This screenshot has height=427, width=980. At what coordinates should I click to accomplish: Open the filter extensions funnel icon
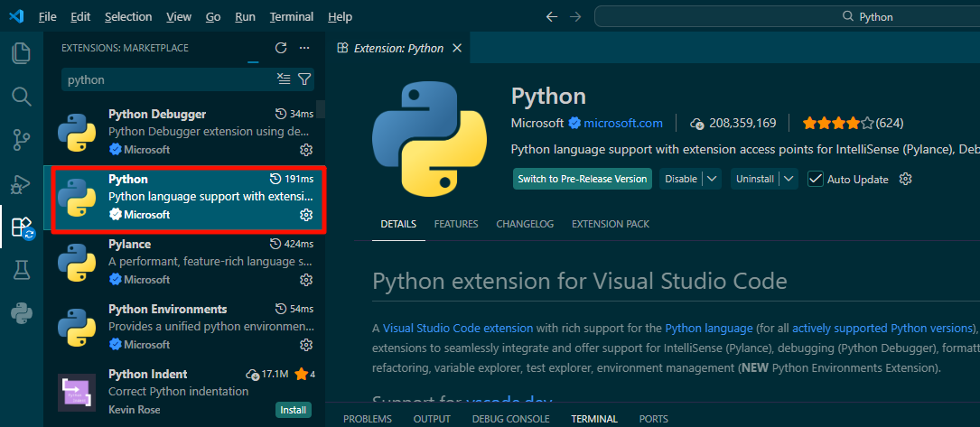304,79
